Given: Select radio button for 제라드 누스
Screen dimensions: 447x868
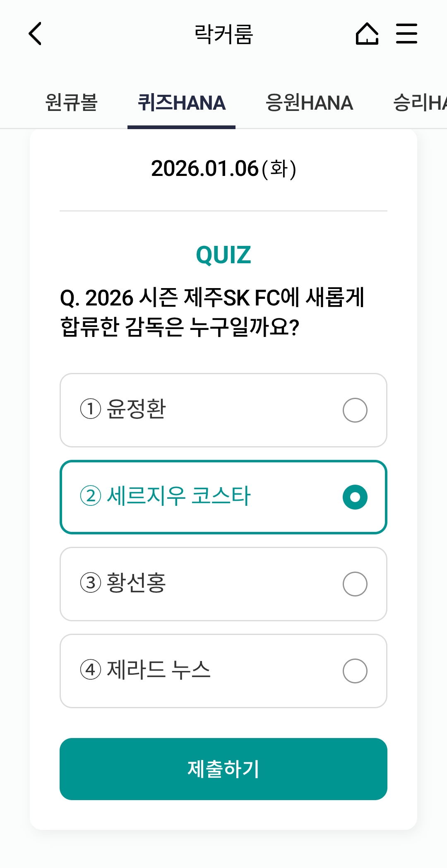Looking at the screenshot, I should [x=355, y=671].
